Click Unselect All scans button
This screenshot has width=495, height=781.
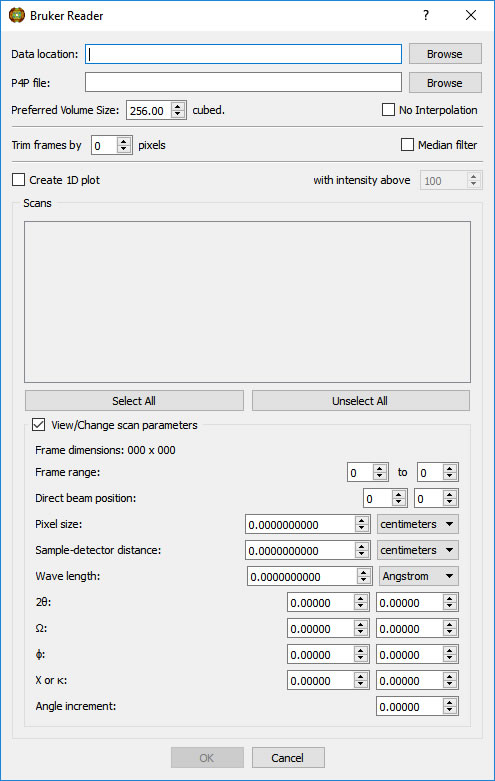361,401
